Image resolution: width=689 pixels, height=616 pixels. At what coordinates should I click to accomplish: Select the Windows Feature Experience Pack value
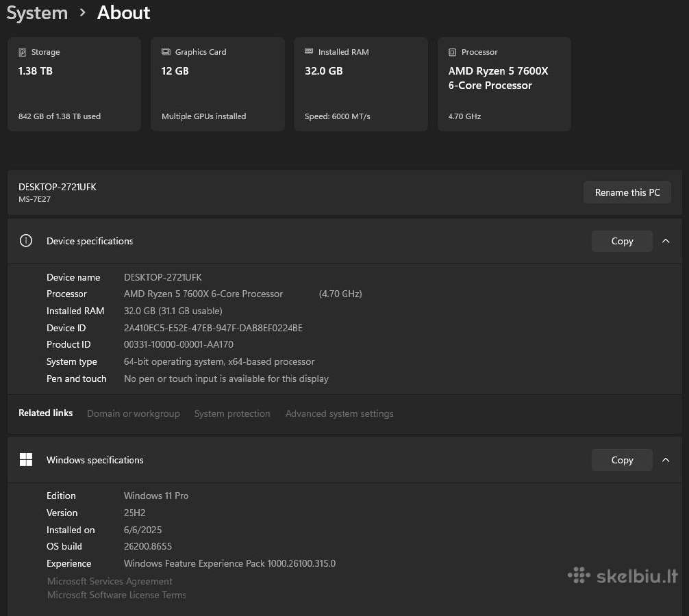tap(229, 564)
